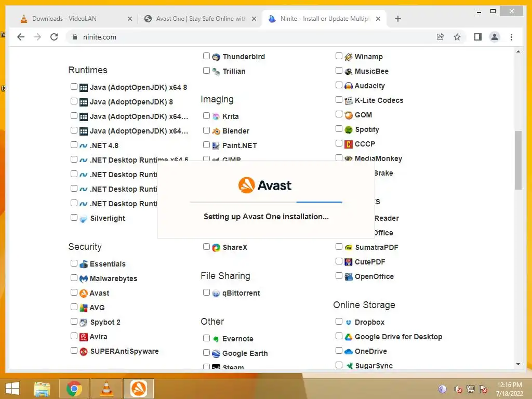
Task: Check the Malwarebytes checkbox
Action: point(74,278)
